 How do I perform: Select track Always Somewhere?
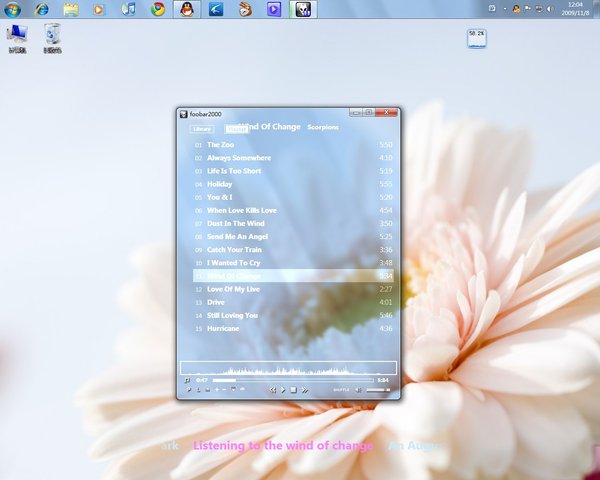(293, 158)
